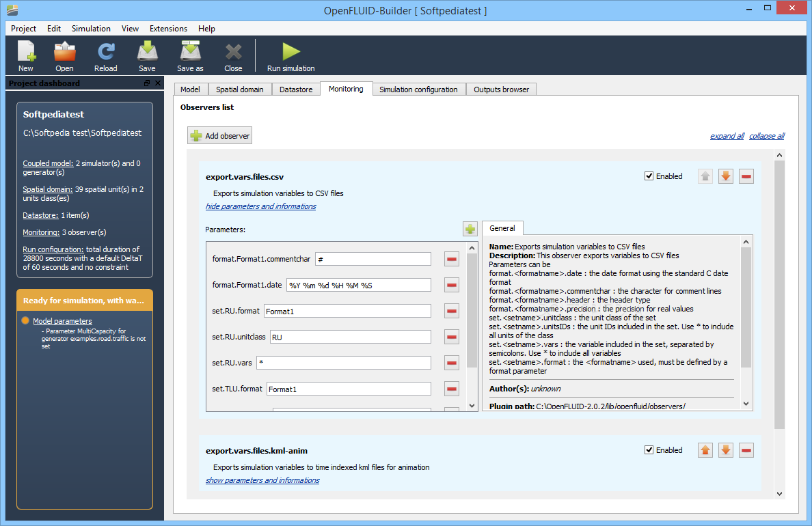Remove the format.Format1.date parameter
The height and width of the screenshot is (526, 812).
click(x=452, y=285)
